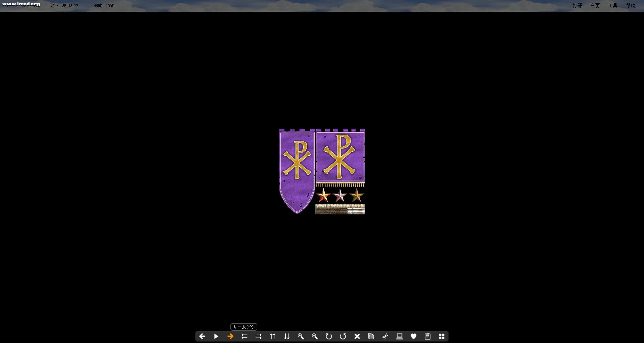
Task: Add image to favorites with heart icon
Action: tap(414, 336)
